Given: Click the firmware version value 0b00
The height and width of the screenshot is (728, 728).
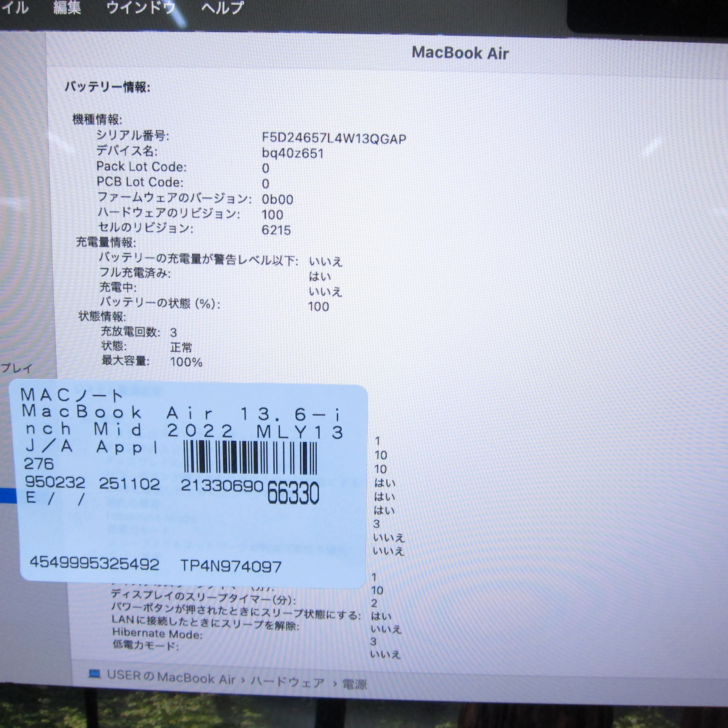Looking at the screenshot, I should 277,199.
